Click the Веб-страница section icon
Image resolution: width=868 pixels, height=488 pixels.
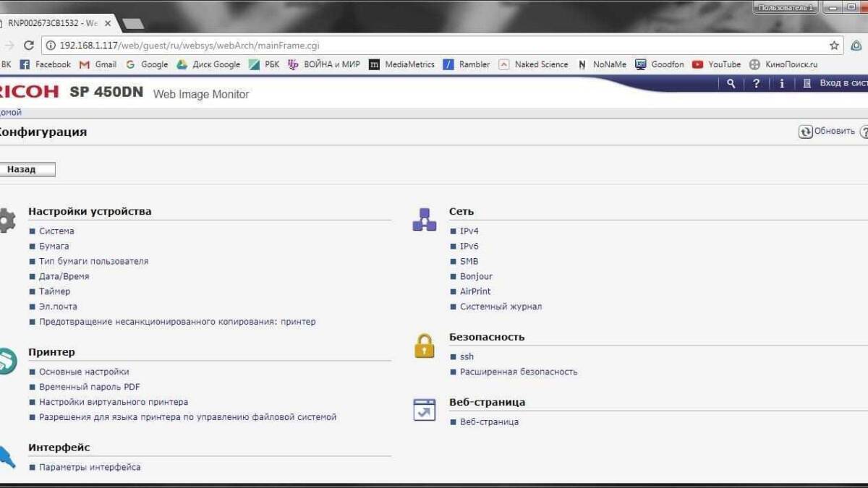[424, 409]
